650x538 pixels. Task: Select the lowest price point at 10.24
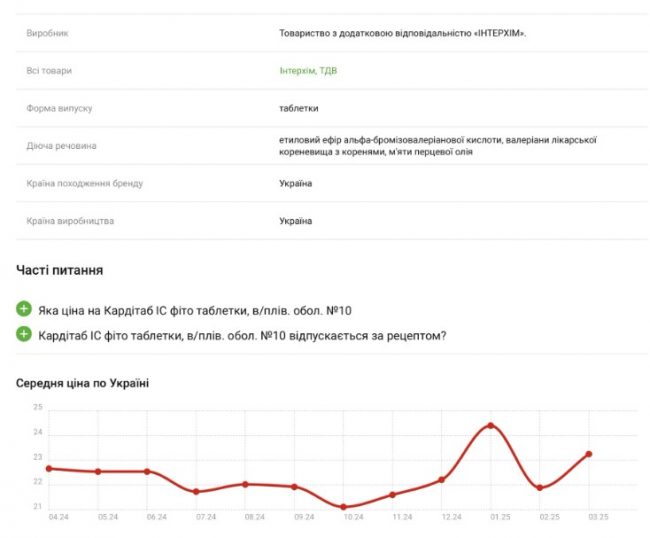point(343,507)
